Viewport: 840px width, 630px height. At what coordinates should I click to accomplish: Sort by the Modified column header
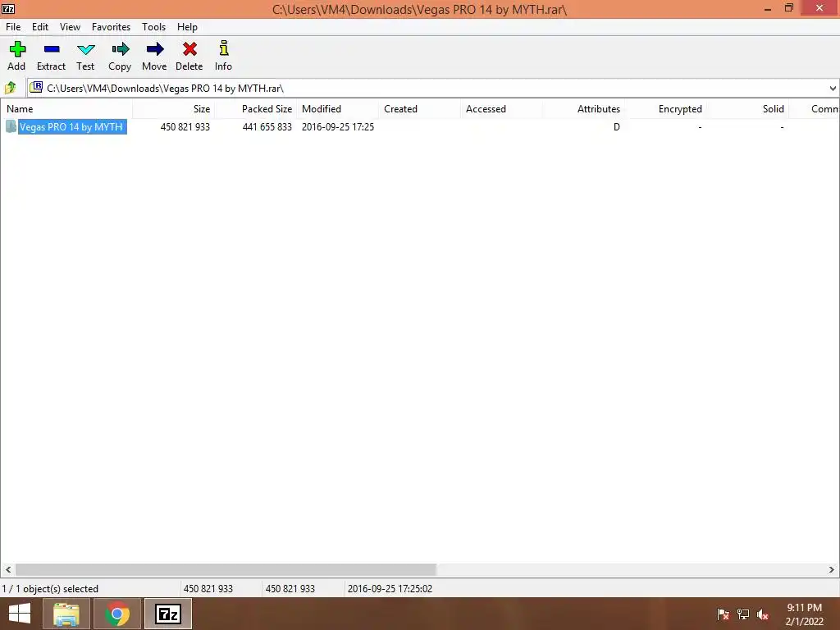click(337, 109)
